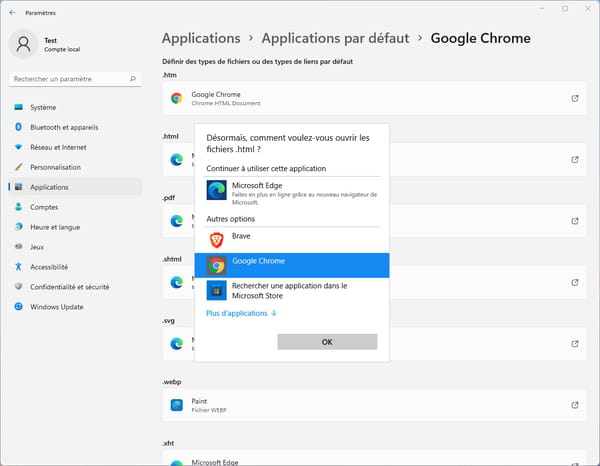Open Windows Update section
The image size is (600, 466).
[75, 306]
